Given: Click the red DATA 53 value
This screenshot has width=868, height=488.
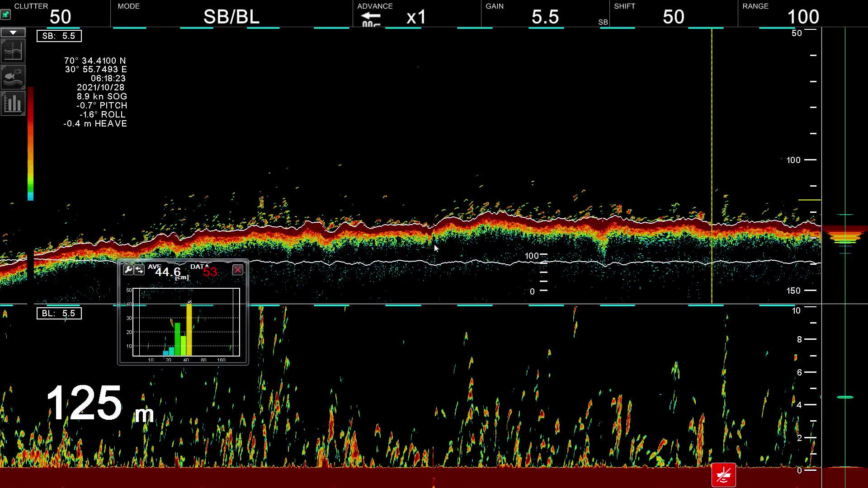Looking at the screenshot, I should 210,272.
